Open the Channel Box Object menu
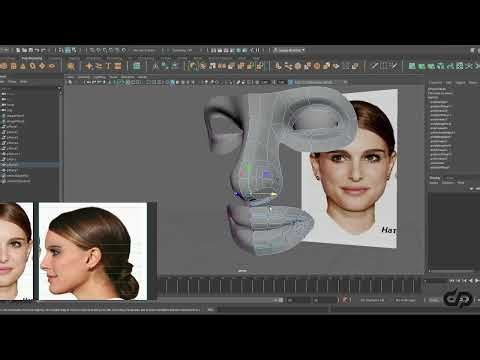Screen dimensions: 480x360 (461, 82)
